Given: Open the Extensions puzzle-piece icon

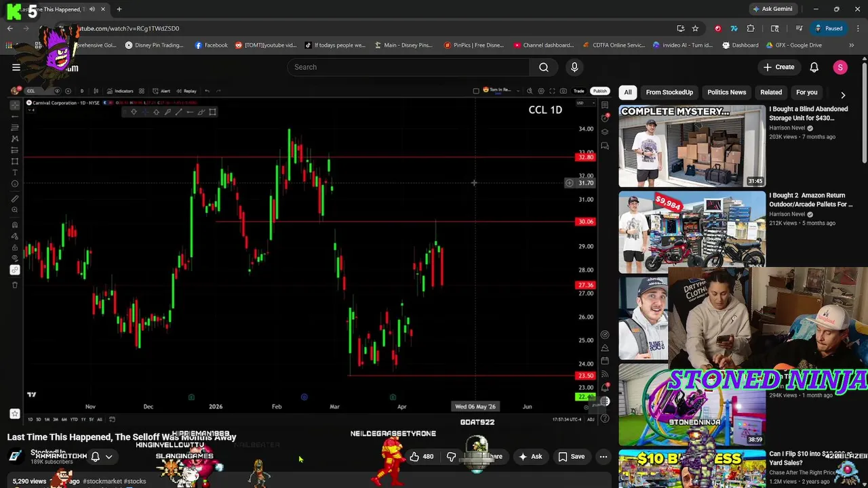Looking at the screenshot, I should pos(751,28).
